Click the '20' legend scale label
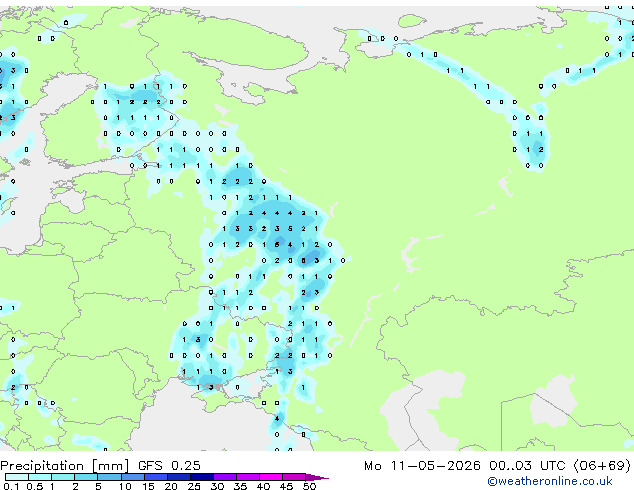The height and width of the screenshot is (490, 634). pos(171,486)
